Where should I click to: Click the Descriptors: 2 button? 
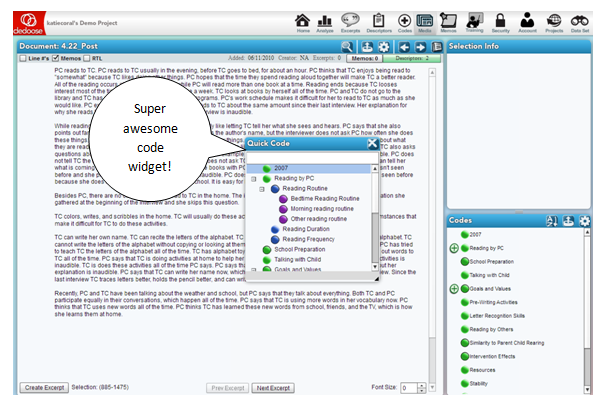point(412,58)
